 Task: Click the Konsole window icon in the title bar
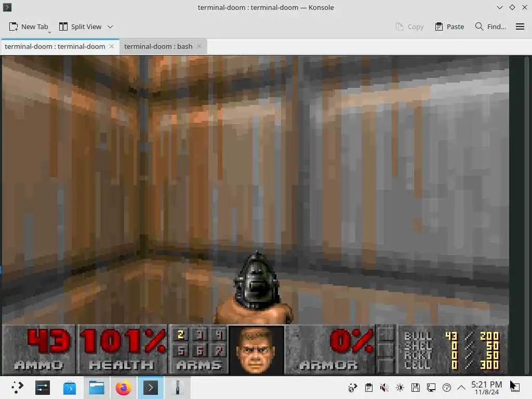[7, 7]
